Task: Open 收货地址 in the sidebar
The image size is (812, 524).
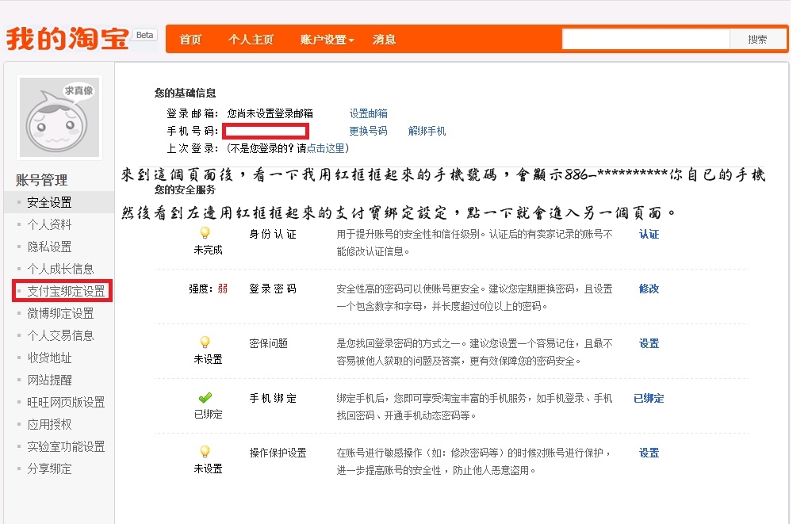Action: 49,358
